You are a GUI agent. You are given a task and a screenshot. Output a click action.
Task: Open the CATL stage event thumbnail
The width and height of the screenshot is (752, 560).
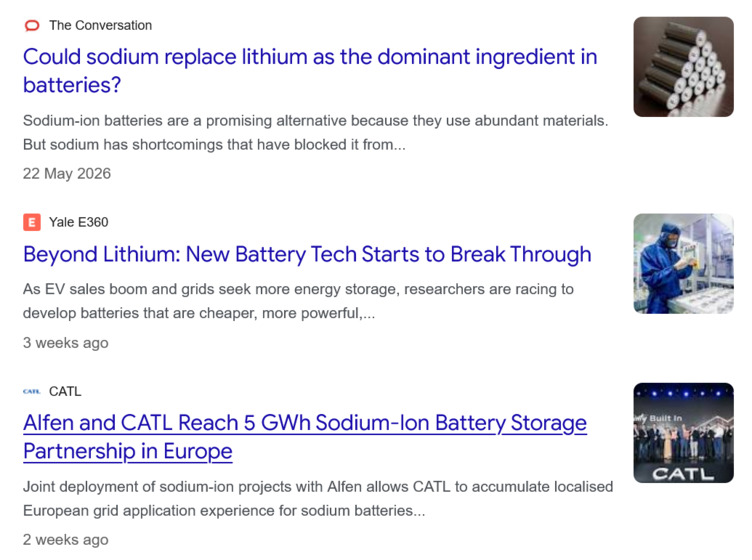[x=683, y=433]
